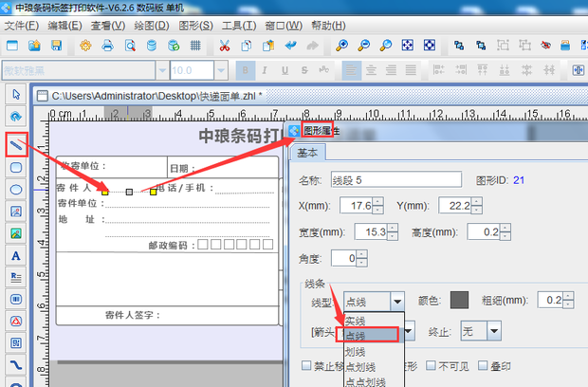
Task: Click the cut scissors icon
Action: pyautogui.click(x=225, y=46)
